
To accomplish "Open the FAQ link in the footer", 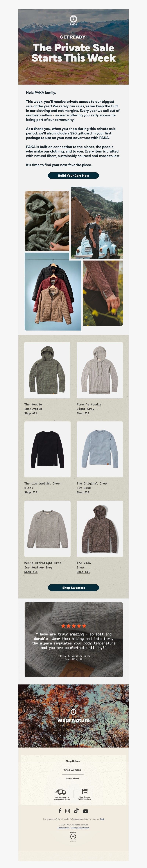I will click(102, 819).
